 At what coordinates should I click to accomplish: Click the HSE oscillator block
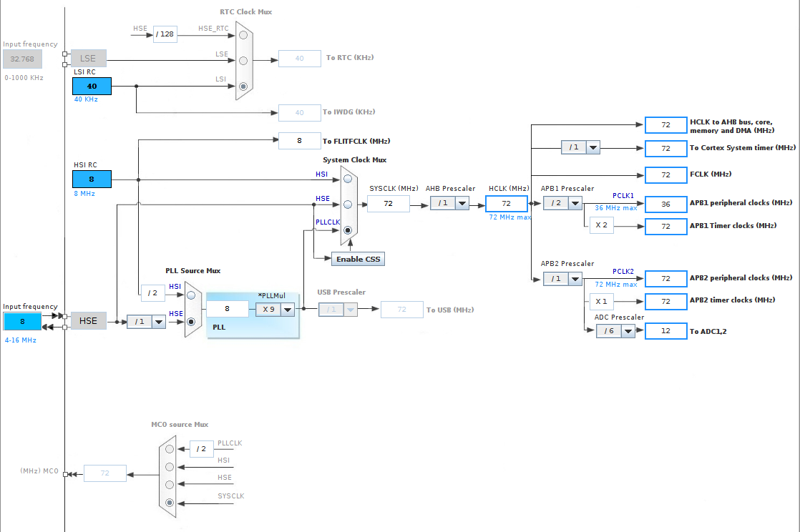coord(88,321)
